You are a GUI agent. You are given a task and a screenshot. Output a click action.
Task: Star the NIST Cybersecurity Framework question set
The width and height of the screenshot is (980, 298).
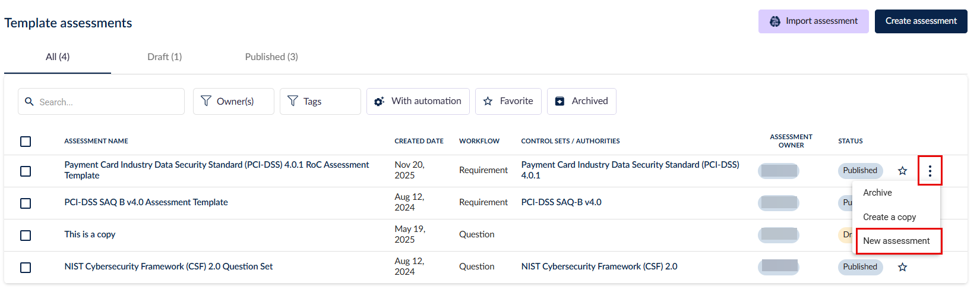pyautogui.click(x=902, y=268)
